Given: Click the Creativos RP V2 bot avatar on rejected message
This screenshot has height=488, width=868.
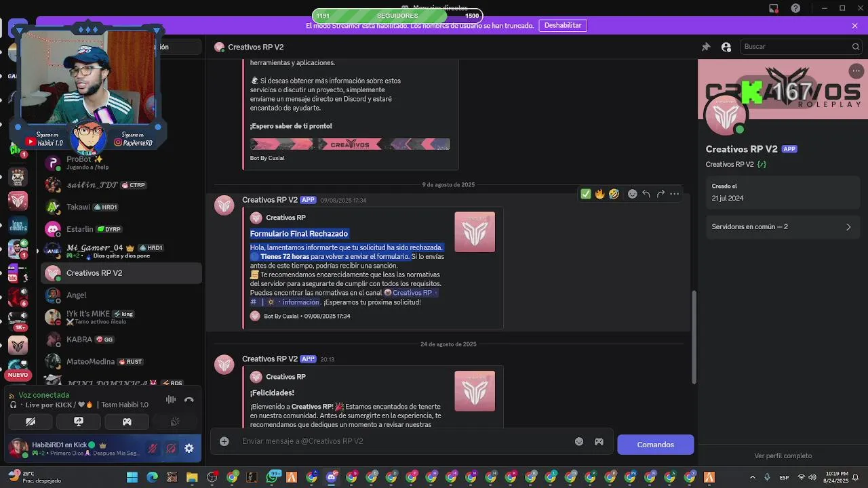Looking at the screenshot, I should point(224,205).
